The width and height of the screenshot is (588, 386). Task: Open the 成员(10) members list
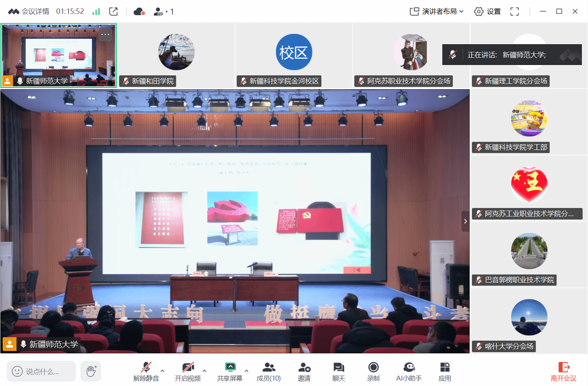point(269,371)
